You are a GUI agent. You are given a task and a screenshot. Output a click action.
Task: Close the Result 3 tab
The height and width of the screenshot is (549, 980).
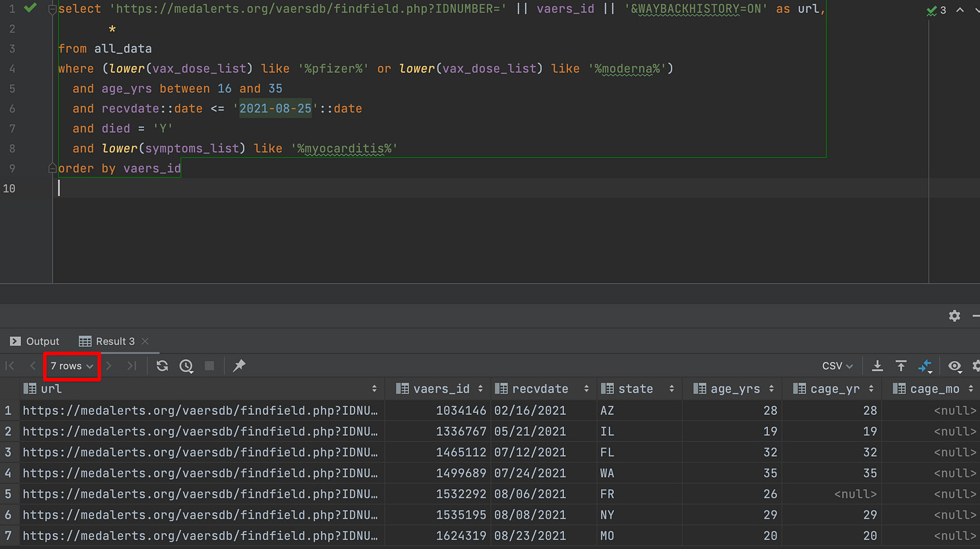(x=145, y=342)
